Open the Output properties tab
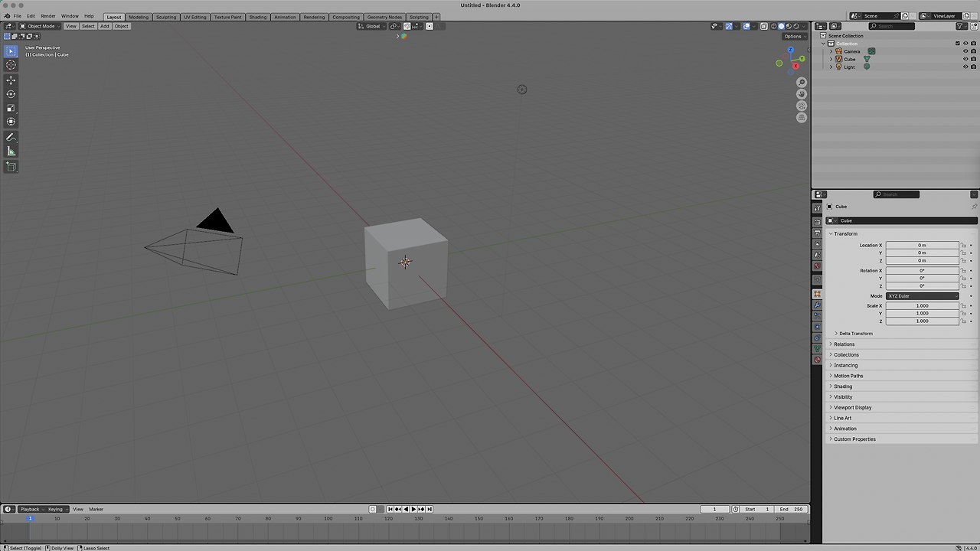Viewport: 980px width, 551px height. (817, 233)
